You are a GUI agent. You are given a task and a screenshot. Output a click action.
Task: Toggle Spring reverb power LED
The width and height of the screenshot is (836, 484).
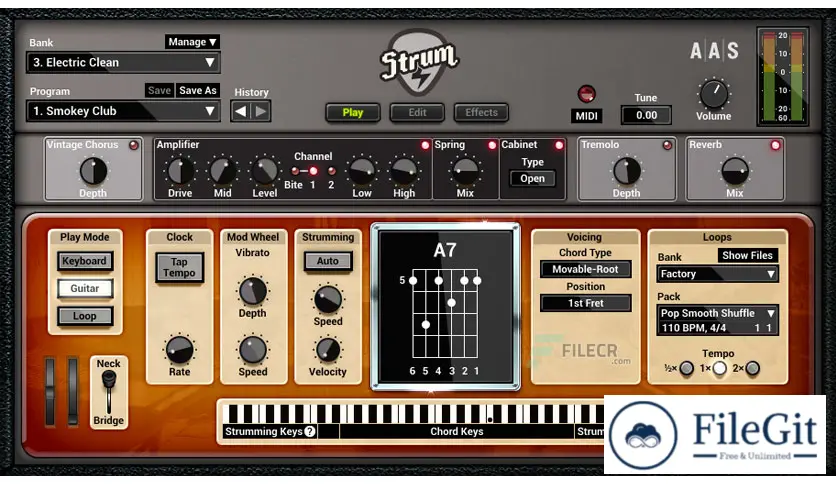point(492,145)
